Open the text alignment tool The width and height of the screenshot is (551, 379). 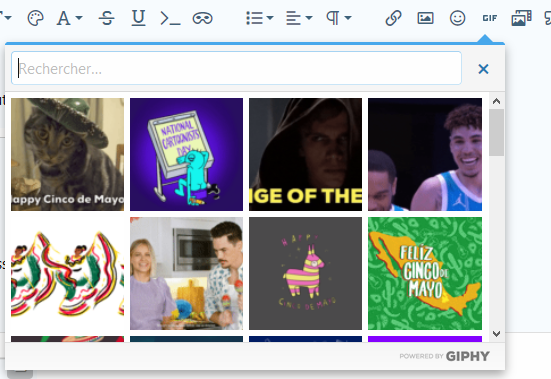pos(293,18)
